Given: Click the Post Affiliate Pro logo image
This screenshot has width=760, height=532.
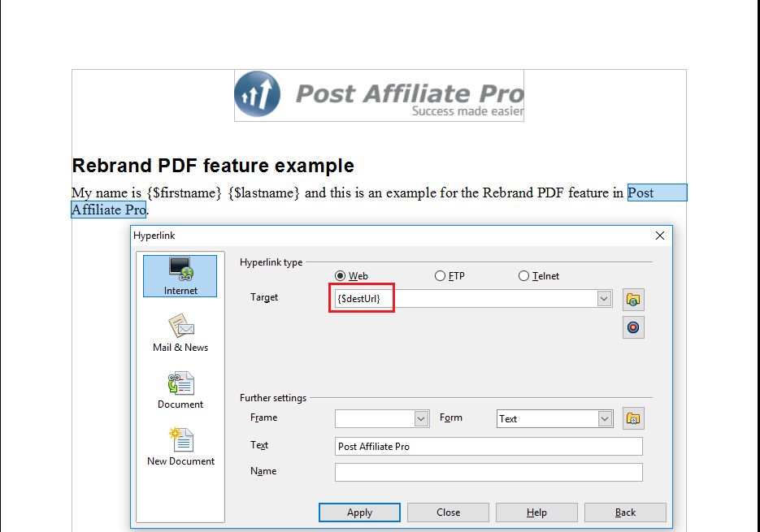Looking at the screenshot, I should click(x=379, y=96).
